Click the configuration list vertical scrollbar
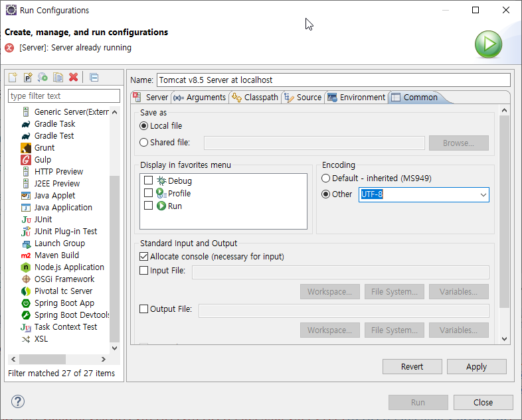 point(114,259)
